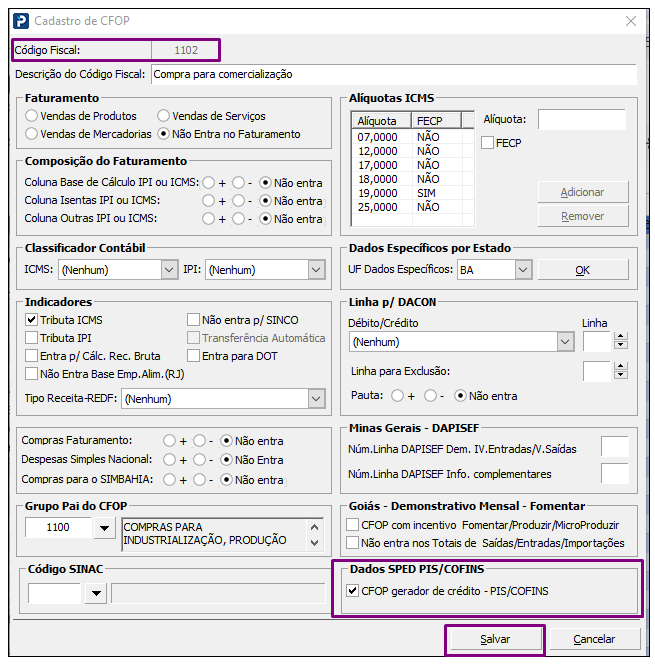Click Núm.Linha DAPISEF Dem. IV.Entradas field
The height and width of the screenshot is (665, 655).
[x=615, y=447]
